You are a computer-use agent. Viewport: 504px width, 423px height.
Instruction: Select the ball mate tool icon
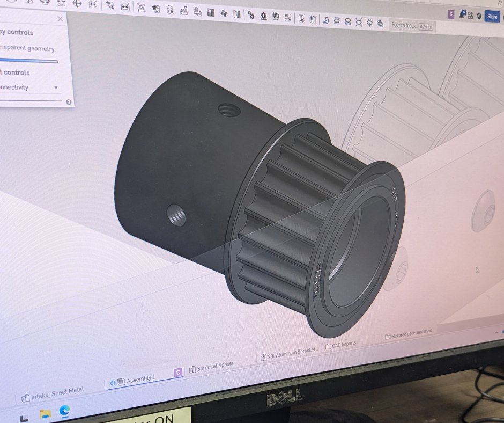pyautogui.click(x=77, y=4)
